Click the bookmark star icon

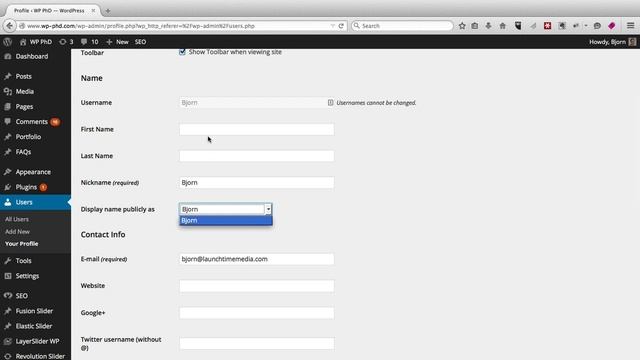tap(462, 26)
